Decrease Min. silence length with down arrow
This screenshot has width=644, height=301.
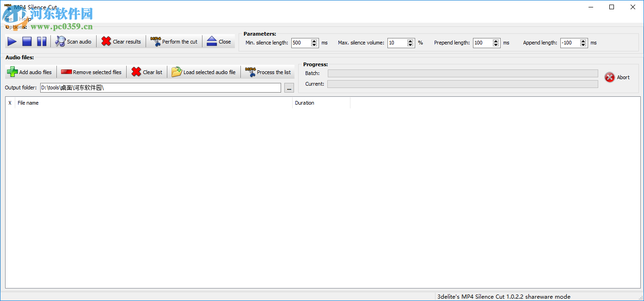(314, 45)
